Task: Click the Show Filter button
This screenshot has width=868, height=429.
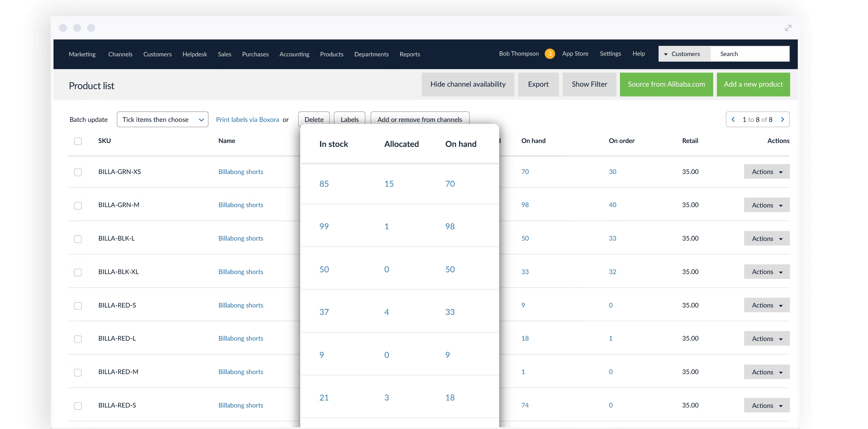Action: click(589, 84)
